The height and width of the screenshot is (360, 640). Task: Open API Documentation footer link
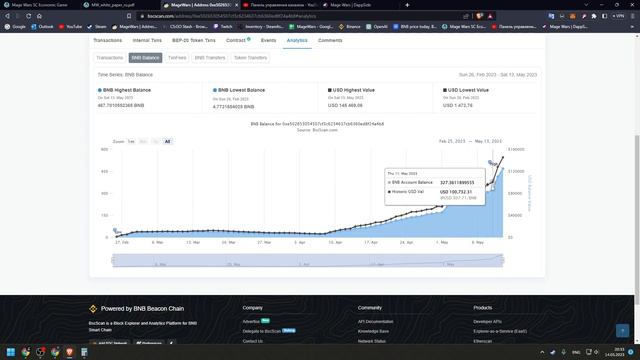pyautogui.click(x=376, y=322)
